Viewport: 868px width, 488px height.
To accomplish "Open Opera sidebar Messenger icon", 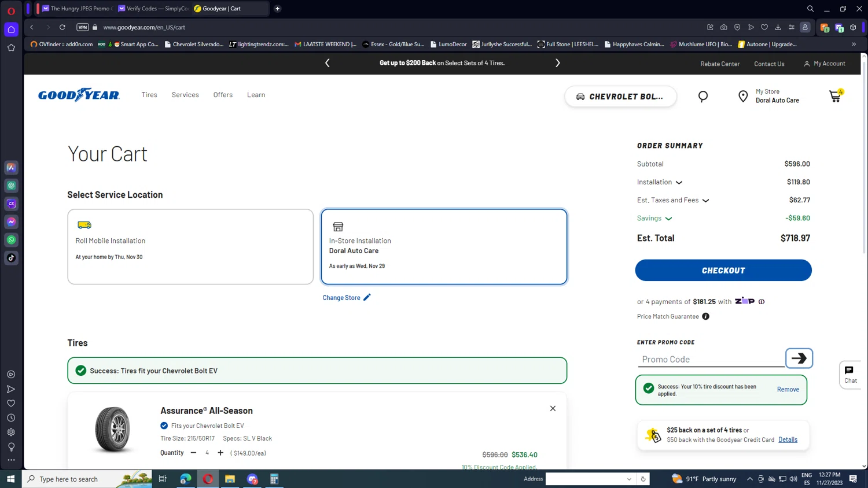I will point(11,222).
